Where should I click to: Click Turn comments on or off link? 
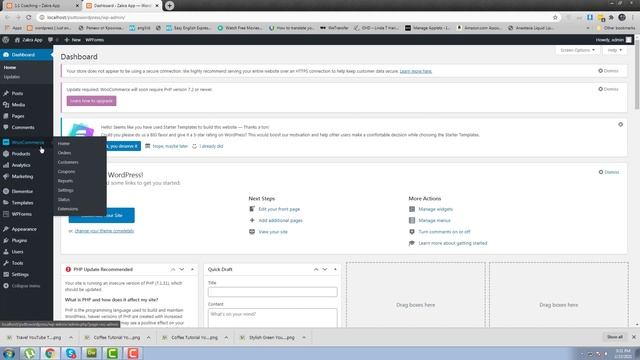(444, 232)
